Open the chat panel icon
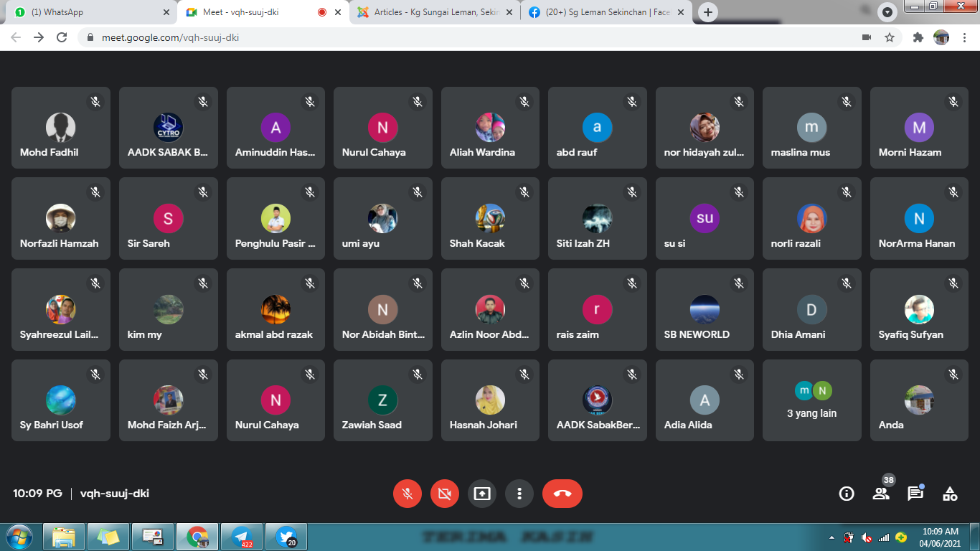Image resolution: width=980 pixels, height=551 pixels. click(x=915, y=494)
